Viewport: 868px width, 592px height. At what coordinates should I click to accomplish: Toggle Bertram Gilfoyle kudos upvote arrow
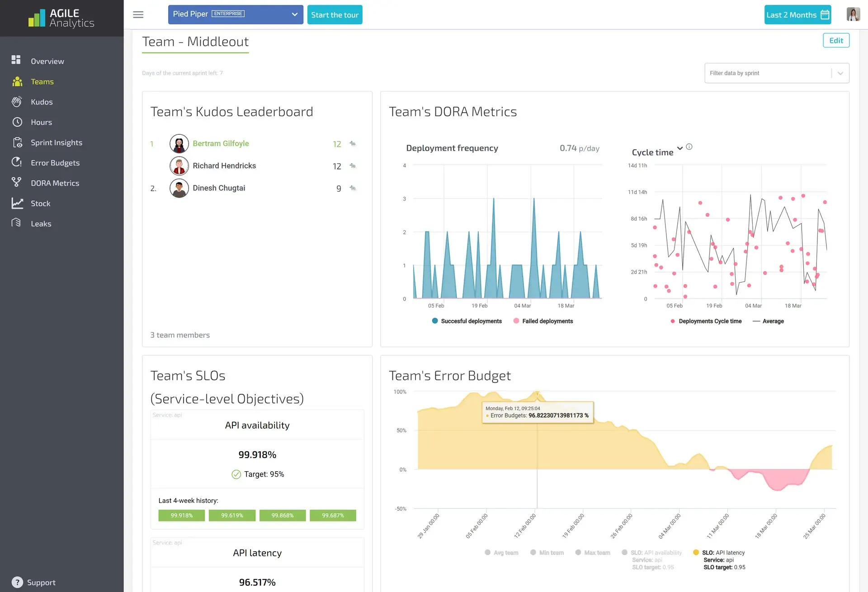[353, 143]
